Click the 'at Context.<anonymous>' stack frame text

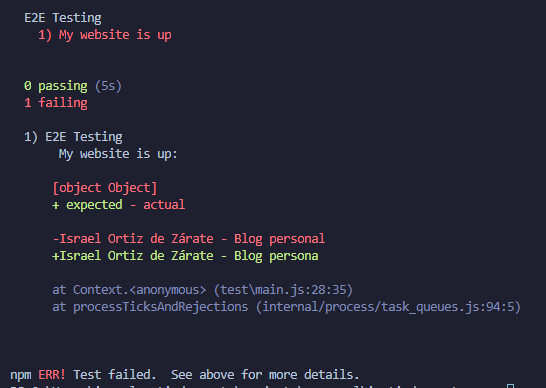point(129,290)
